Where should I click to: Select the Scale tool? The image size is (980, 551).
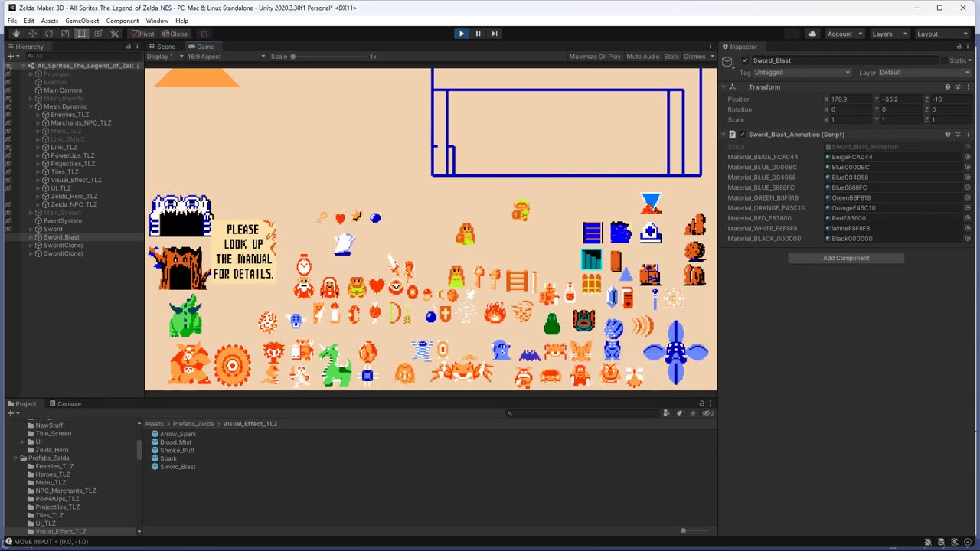tap(65, 34)
